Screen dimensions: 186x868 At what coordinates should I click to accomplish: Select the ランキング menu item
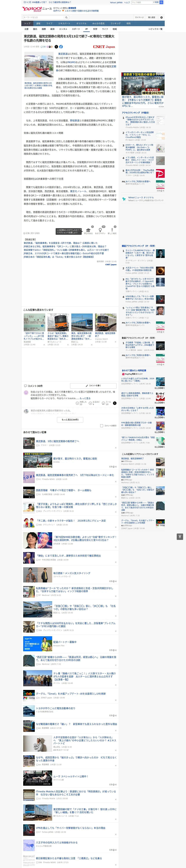pyautogui.click(x=115, y=24)
